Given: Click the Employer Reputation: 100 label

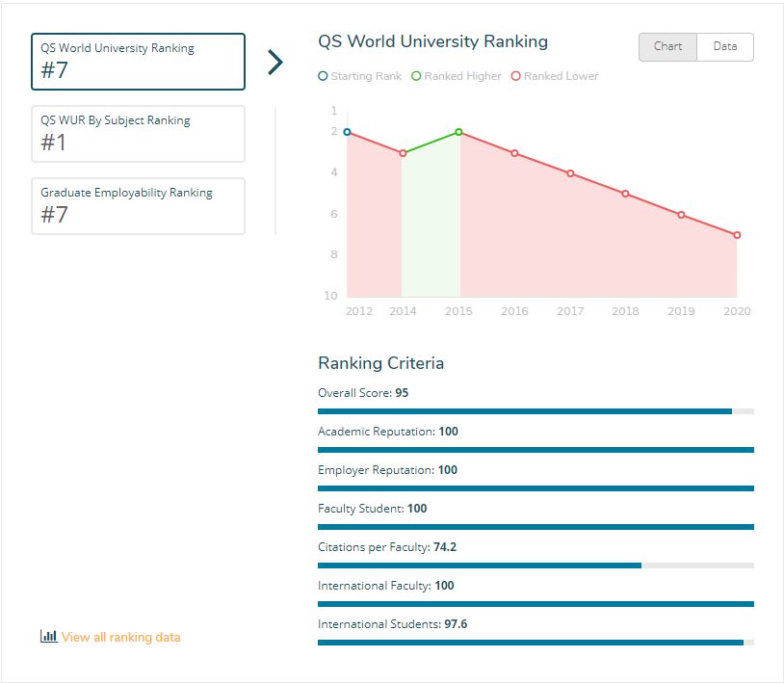Looking at the screenshot, I should coord(387,470).
